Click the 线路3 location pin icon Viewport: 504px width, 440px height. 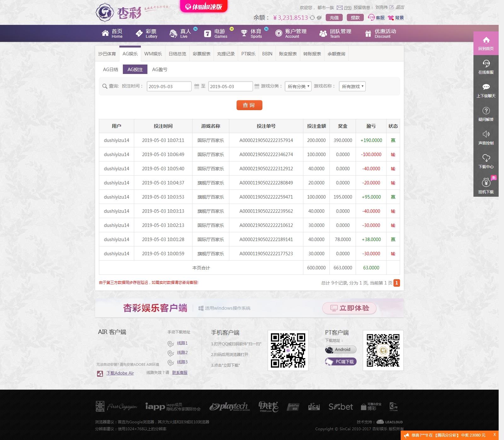[x=170, y=363]
